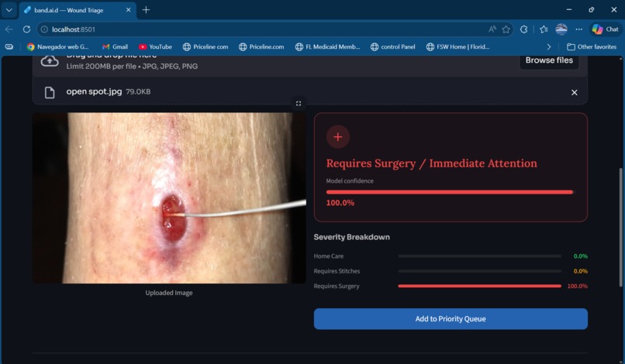Click Requires Surgery / Immediate Attention heading

coord(432,163)
